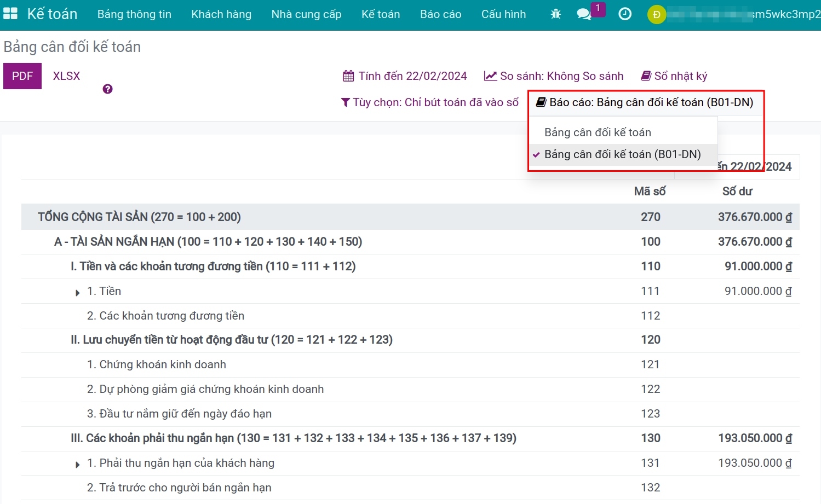Viewport: 821px width, 504px height.
Task: Click the user avatar circle
Action: [x=656, y=15]
